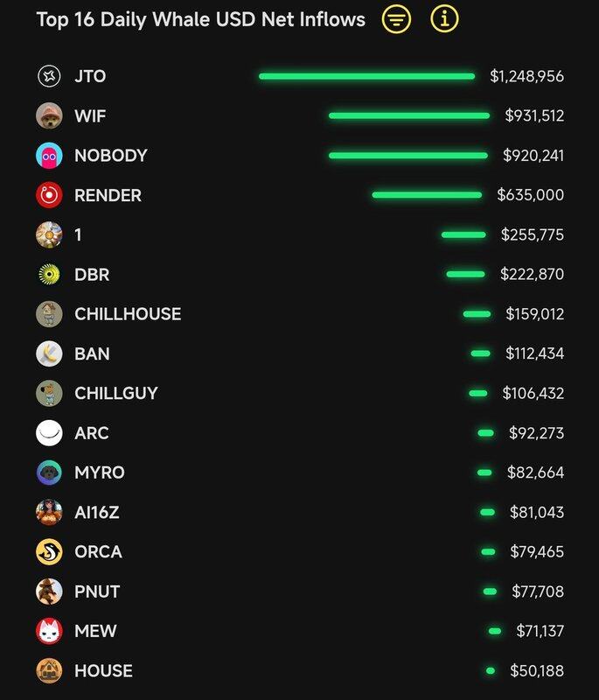Click the RENDER green inflow bar

(x=427, y=195)
